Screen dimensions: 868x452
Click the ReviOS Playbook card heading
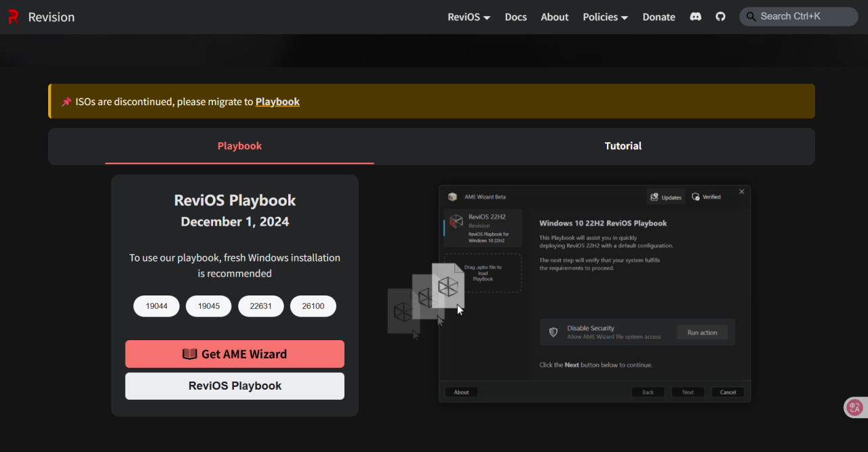pos(235,200)
